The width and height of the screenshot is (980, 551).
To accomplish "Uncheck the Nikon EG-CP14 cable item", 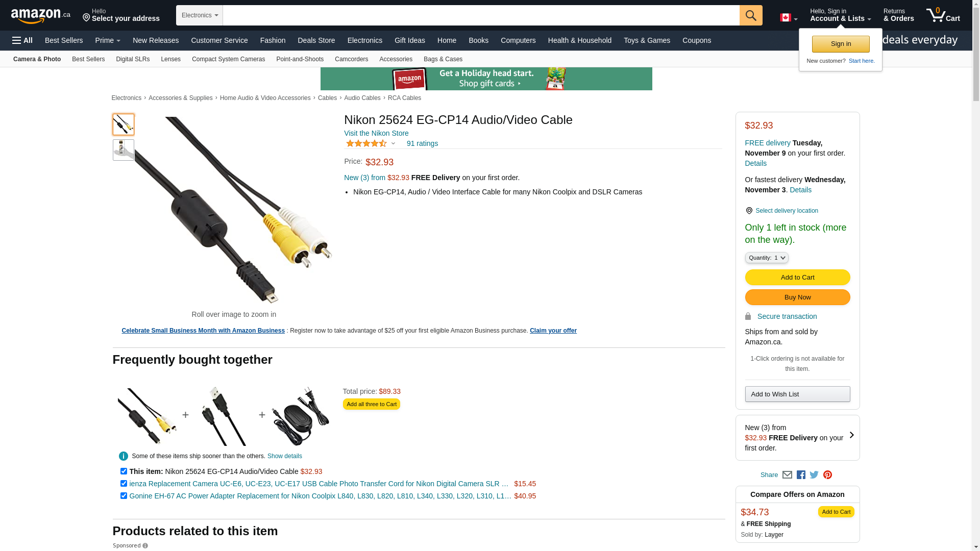I will [x=124, y=471].
